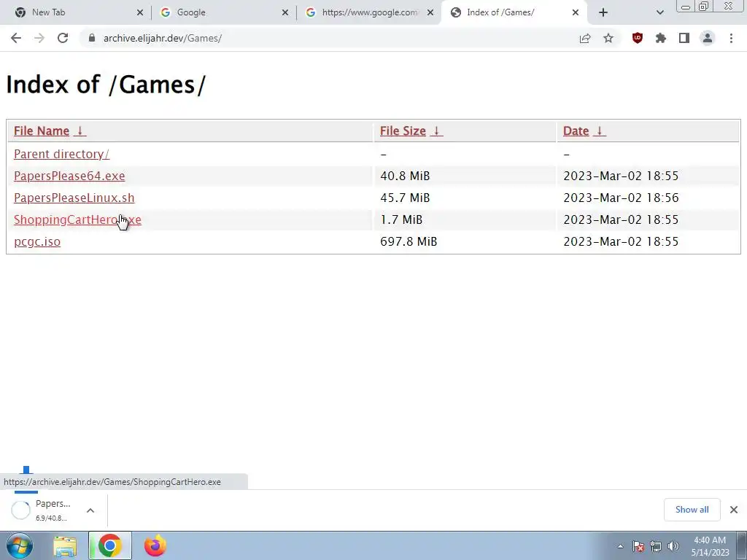Viewport: 747px width, 560px height.
Task: Click the Index of /Games/ heading
Action: click(x=106, y=85)
